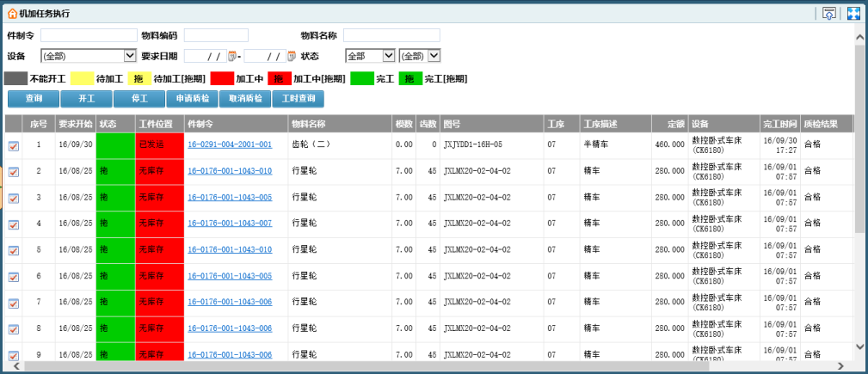Click the fullscreen expand icon at top right
The height and width of the screenshot is (374, 868).
pyautogui.click(x=853, y=13)
